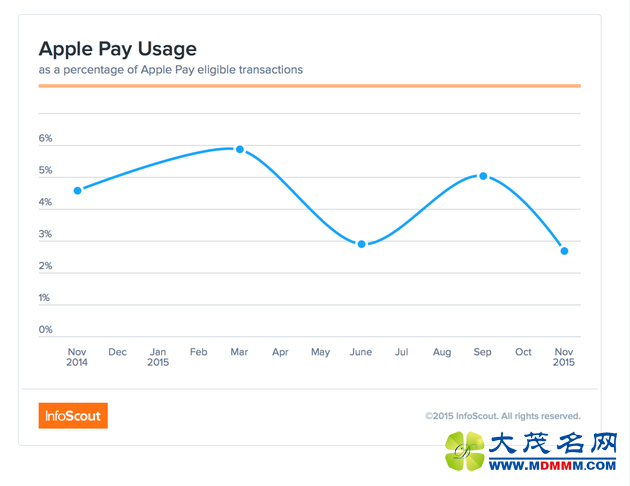Click the "Apple Pay Usage" title
630x486 pixels.
point(118,49)
